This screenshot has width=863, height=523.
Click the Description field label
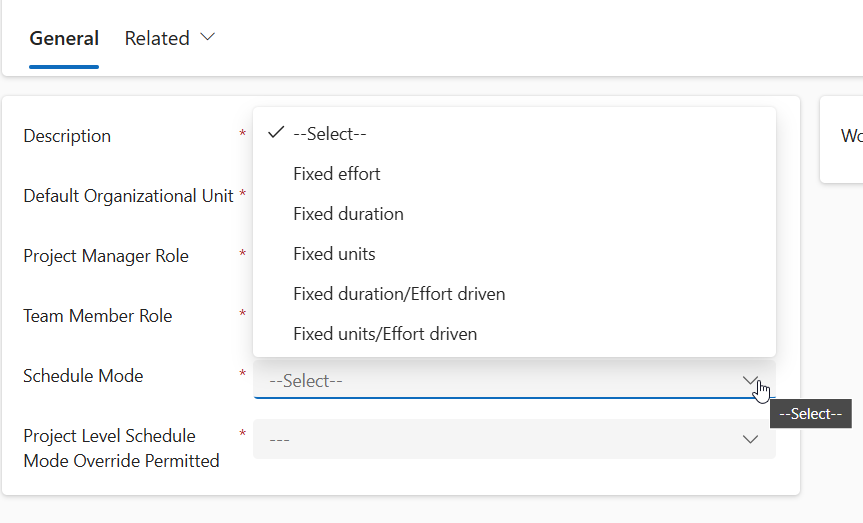(67, 136)
